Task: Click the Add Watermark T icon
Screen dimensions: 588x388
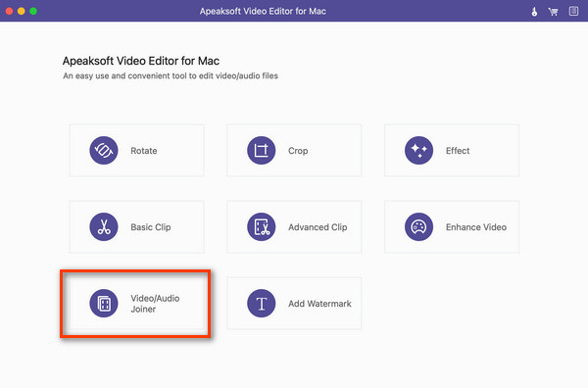Action: [261, 304]
